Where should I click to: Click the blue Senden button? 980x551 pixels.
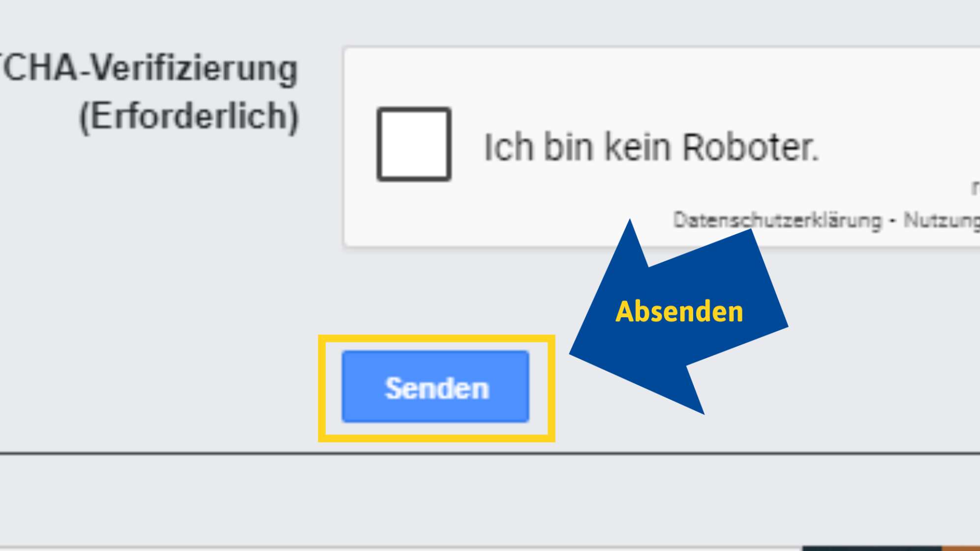tap(435, 387)
